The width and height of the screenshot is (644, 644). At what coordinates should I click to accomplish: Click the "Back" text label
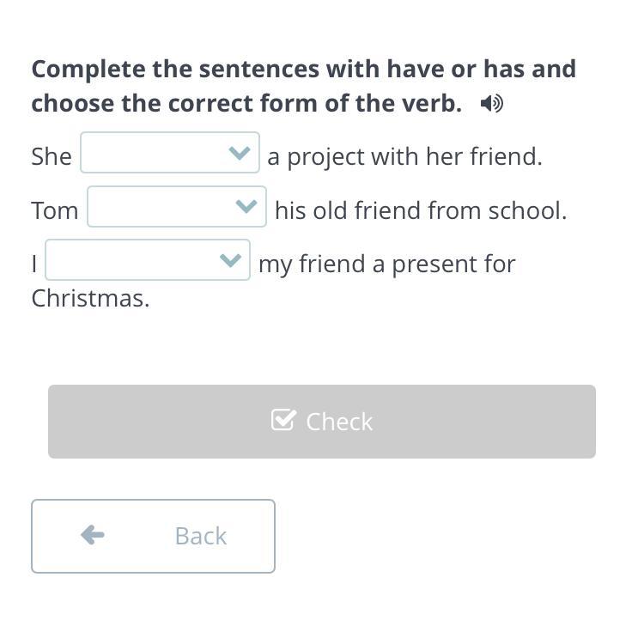[200, 536]
